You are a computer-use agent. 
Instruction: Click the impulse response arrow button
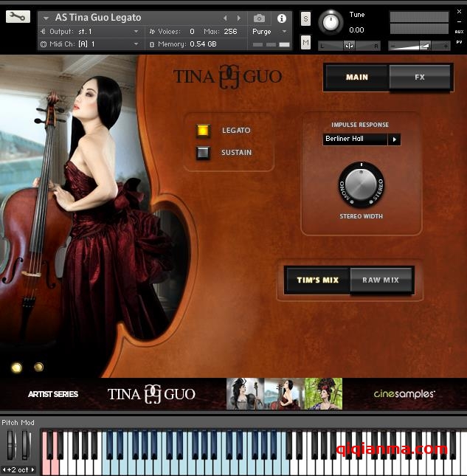[x=394, y=139]
